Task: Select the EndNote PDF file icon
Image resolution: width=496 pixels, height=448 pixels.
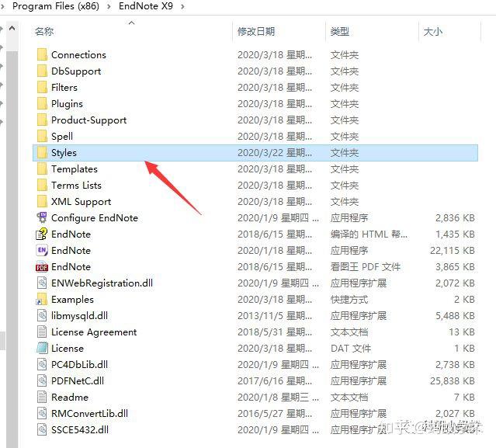Action: click(42, 267)
